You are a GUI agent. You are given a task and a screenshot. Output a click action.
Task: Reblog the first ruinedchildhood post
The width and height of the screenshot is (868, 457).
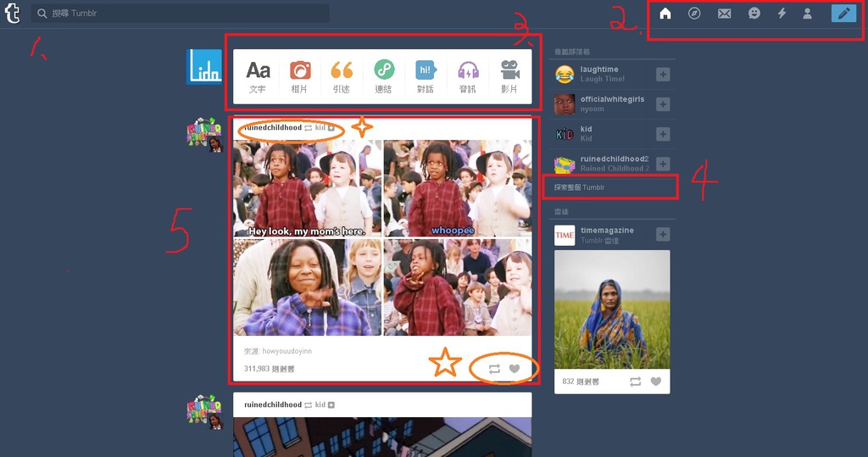click(x=494, y=369)
